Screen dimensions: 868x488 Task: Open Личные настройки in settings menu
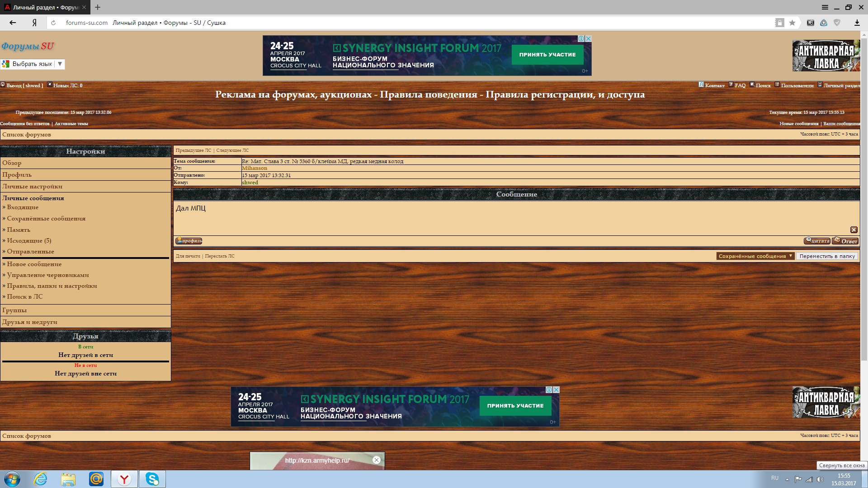click(32, 186)
